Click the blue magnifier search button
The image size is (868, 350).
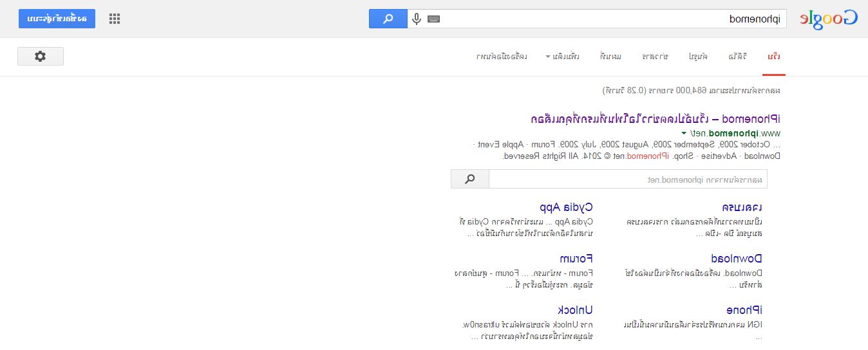(388, 19)
